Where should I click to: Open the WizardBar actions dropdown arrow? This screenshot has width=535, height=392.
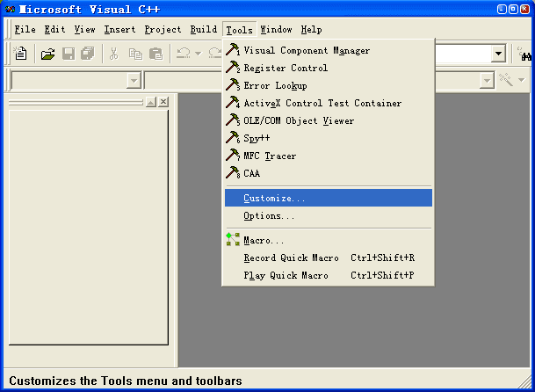point(522,80)
